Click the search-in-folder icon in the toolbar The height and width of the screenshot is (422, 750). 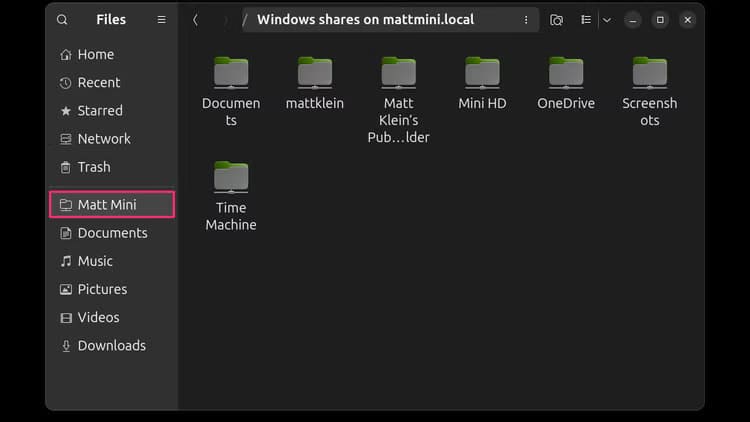point(556,20)
